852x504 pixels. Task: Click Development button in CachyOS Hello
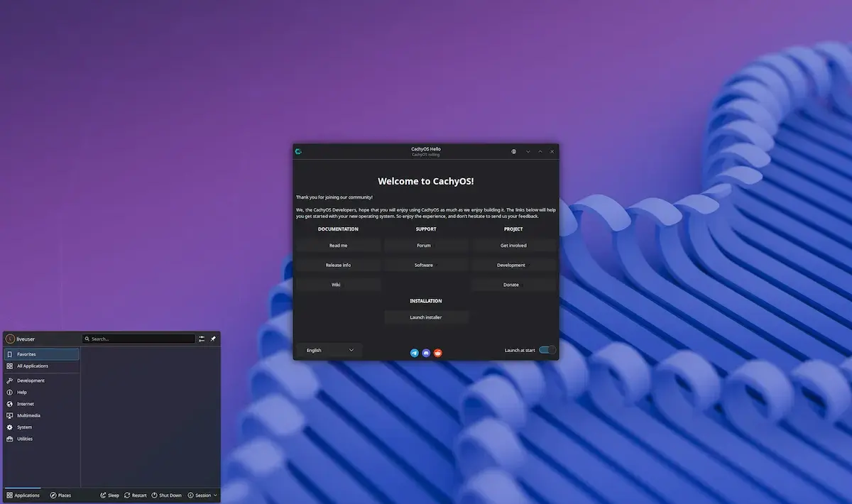(x=513, y=265)
